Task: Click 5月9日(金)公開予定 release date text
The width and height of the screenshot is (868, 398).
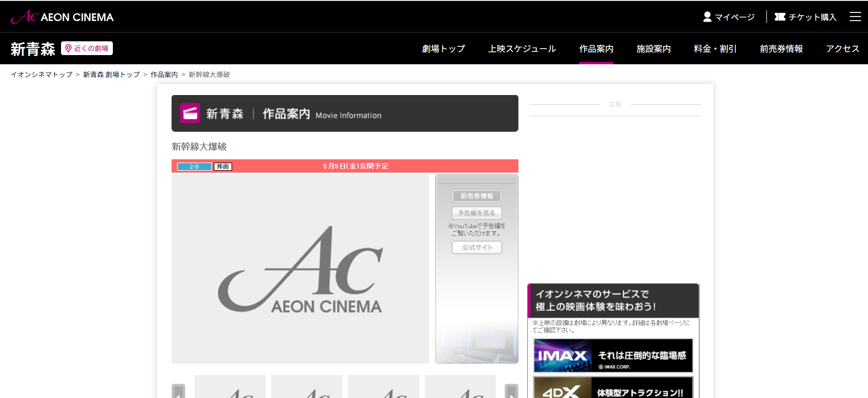Action: click(x=356, y=166)
